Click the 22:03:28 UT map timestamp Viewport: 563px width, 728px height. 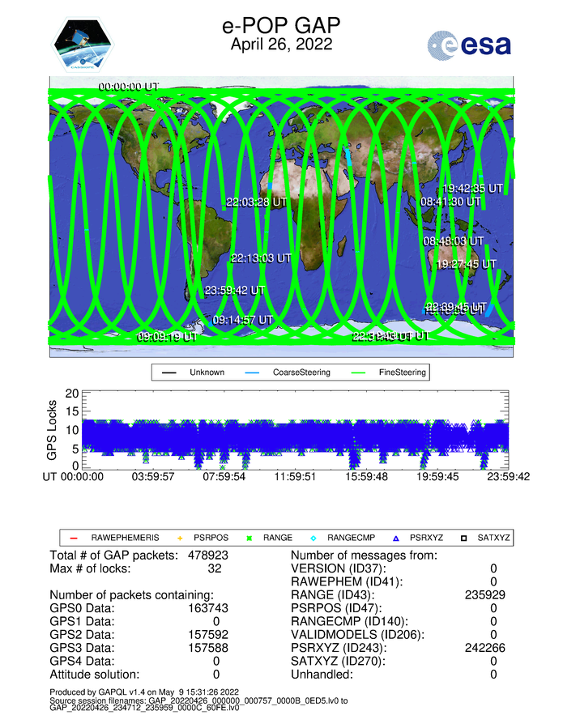click(258, 202)
